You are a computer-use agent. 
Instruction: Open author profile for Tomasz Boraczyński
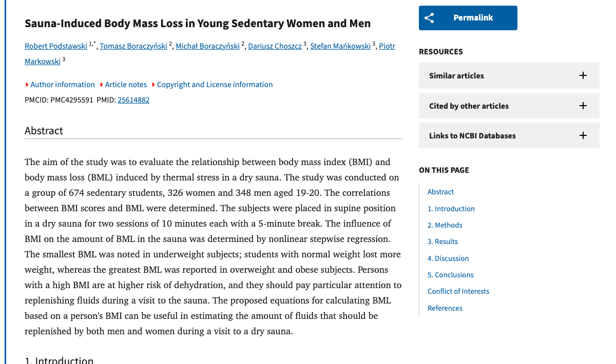pyautogui.click(x=133, y=46)
